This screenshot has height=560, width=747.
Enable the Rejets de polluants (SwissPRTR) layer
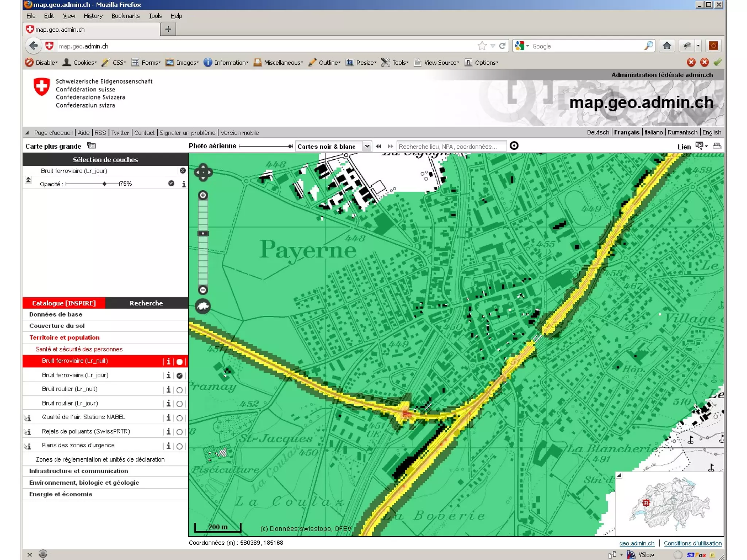(179, 432)
